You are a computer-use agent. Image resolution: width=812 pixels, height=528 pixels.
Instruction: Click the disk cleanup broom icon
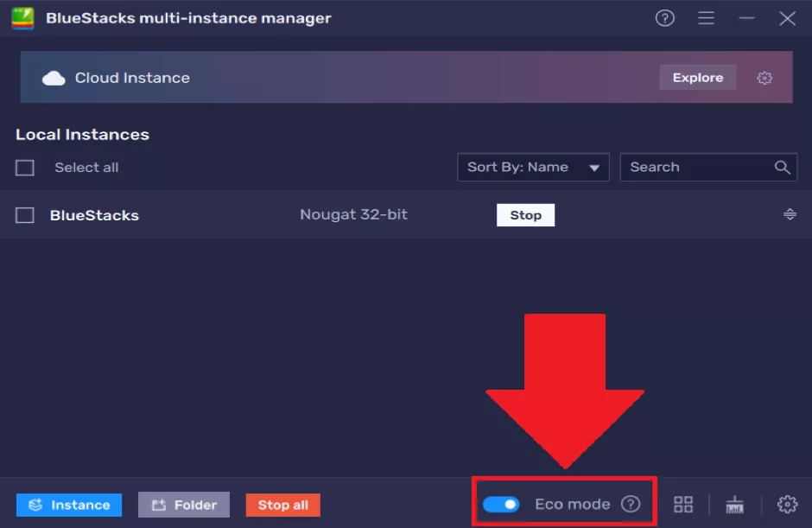coord(735,505)
